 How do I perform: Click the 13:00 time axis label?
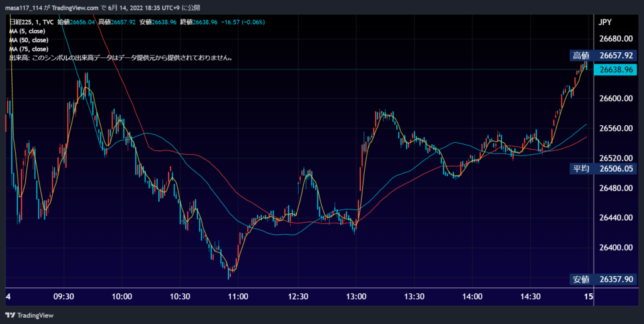tap(356, 296)
